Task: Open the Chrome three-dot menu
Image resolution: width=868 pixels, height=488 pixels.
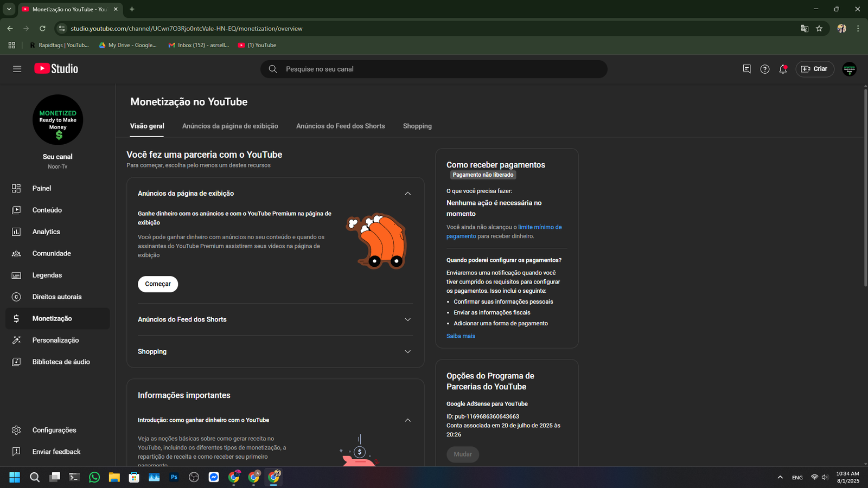Action: [x=858, y=28]
